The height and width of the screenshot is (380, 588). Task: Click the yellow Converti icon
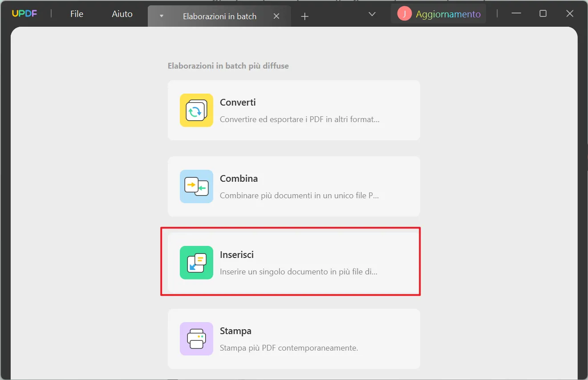pos(196,110)
